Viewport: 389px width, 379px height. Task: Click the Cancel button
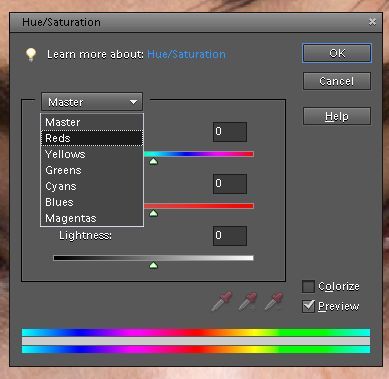pos(337,81)
